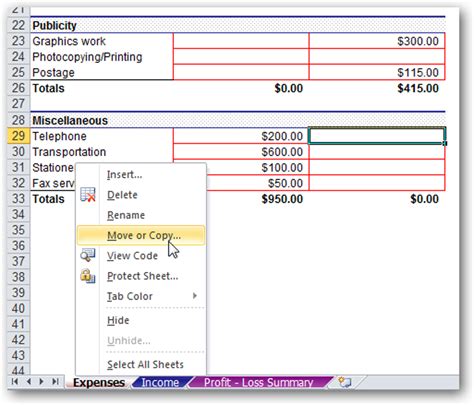Select the $950.00 totals cell
The image size is (474, 405).
[257, 199]
